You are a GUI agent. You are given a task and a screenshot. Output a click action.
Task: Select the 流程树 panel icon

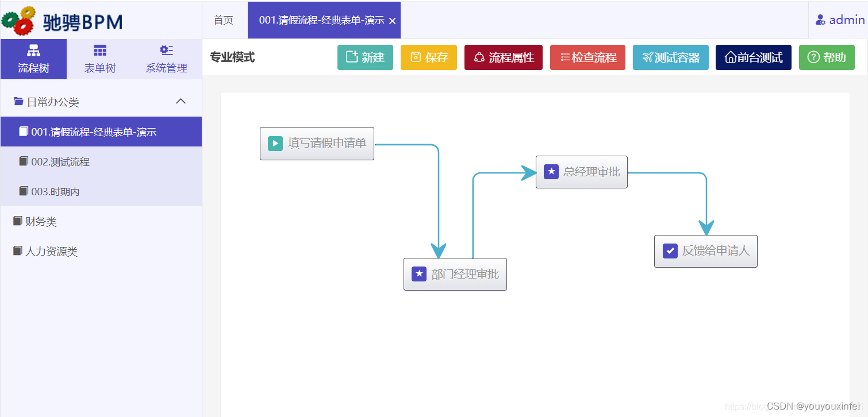pyautogui.click(x=34, y=52)
